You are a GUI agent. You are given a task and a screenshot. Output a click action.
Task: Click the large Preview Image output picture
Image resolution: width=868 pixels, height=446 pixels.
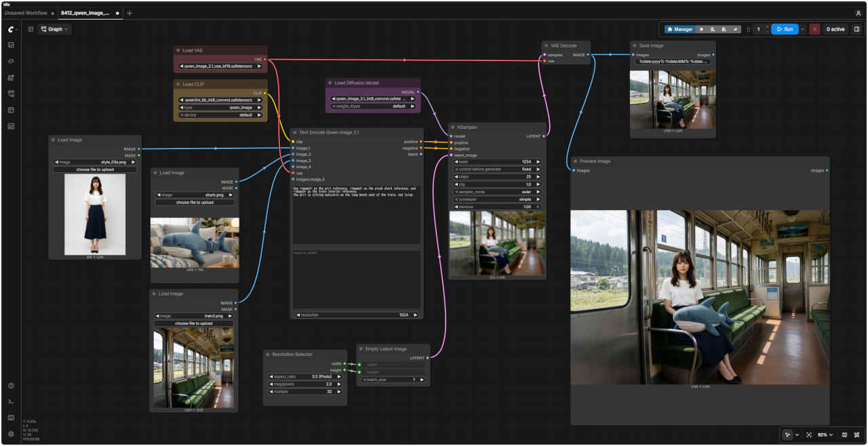(x=699, y=297)
